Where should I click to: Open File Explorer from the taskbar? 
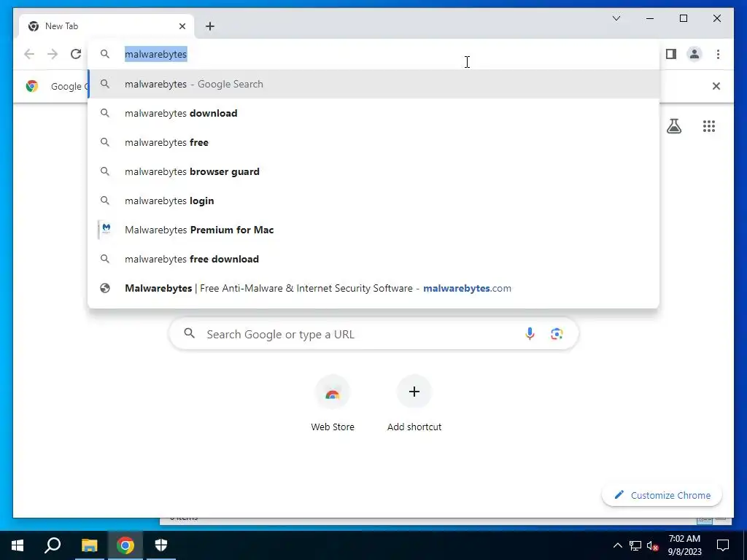(x=89, y=545)
